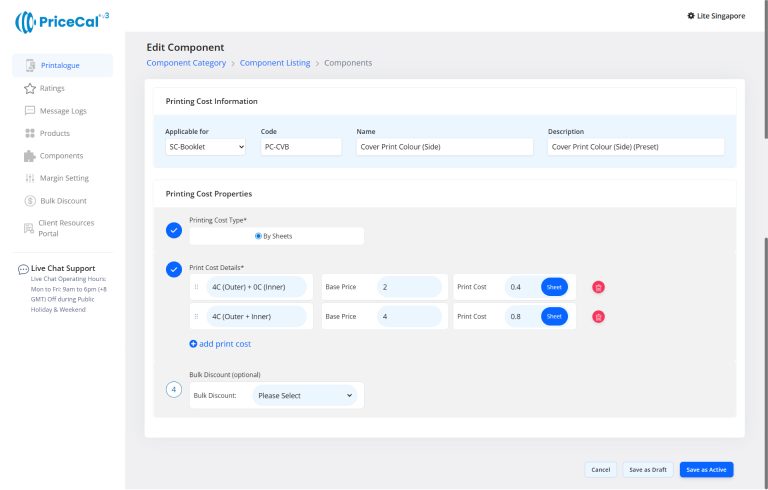
Task: Delete the 4C (Outer) + 0C (Inner) row
Action: point(598,287)
